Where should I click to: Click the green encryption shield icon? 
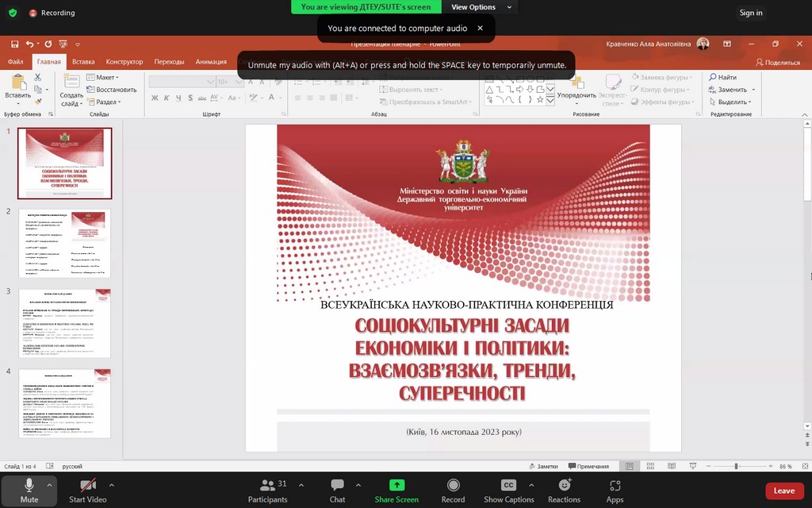(13, 13)
